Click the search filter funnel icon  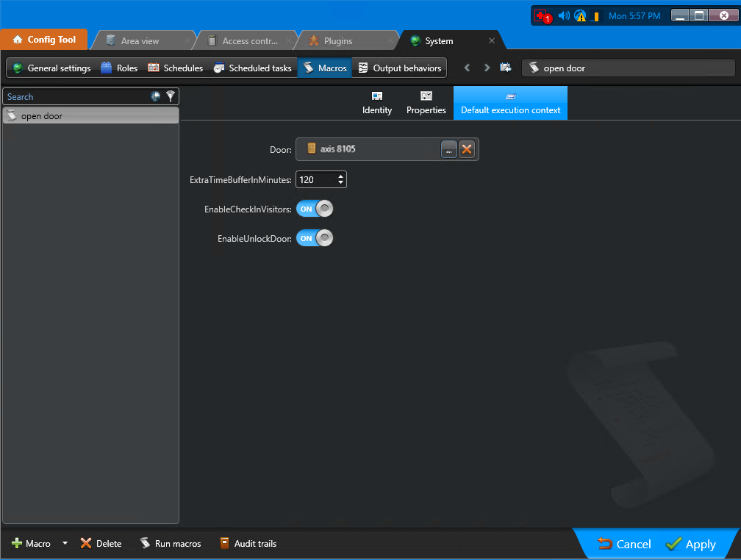(171, 96)
